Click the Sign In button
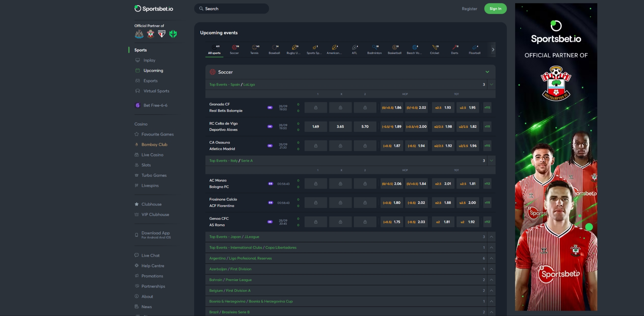 click(x=495, y=9)
